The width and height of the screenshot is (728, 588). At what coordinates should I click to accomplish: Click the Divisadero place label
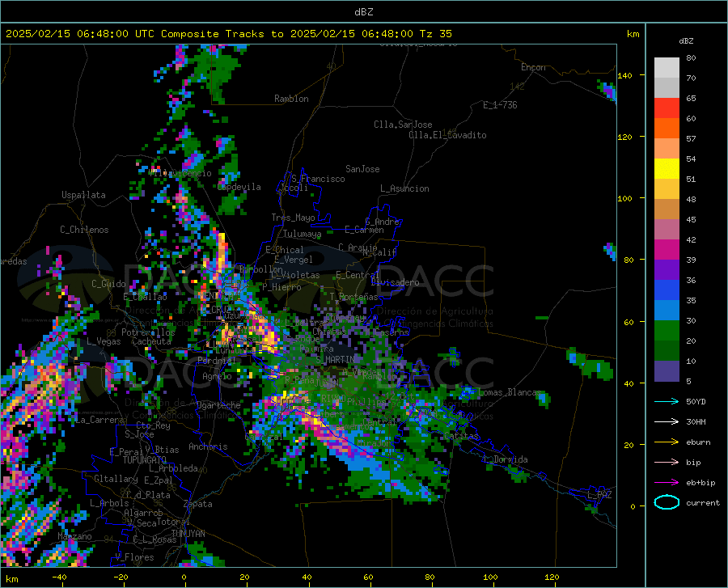[x=395, y=282]
